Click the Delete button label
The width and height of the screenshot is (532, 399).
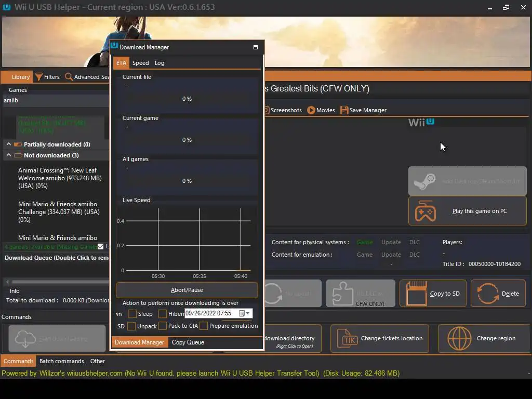pos(510,294)
